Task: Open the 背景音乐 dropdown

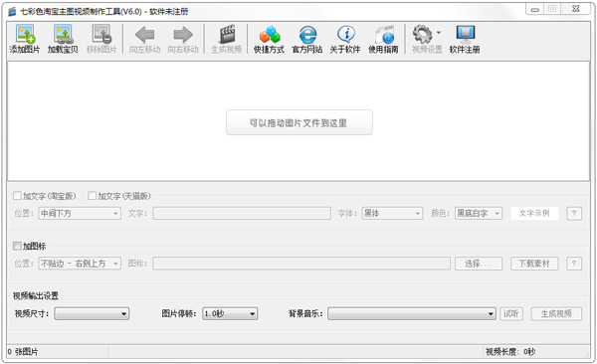Action: [412, 313]
